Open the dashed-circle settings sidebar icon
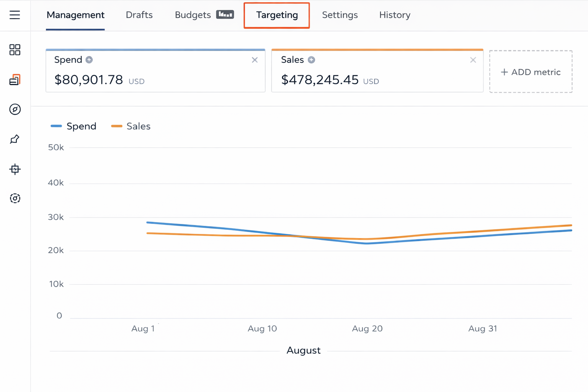588x392 pixels. tap(15, 198)
